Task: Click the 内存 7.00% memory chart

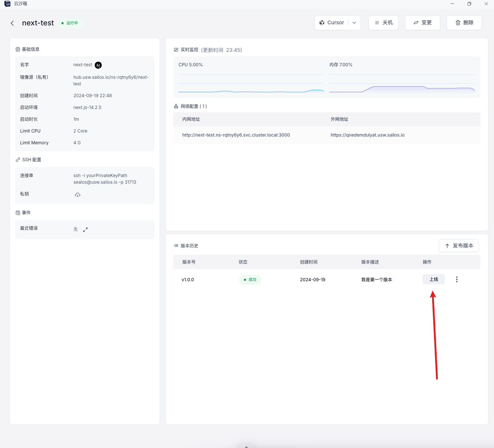Action: [x=402, y=83]
